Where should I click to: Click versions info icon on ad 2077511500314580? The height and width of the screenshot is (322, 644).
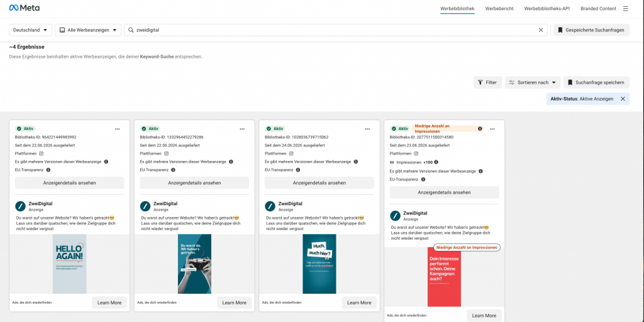(480, 171)
